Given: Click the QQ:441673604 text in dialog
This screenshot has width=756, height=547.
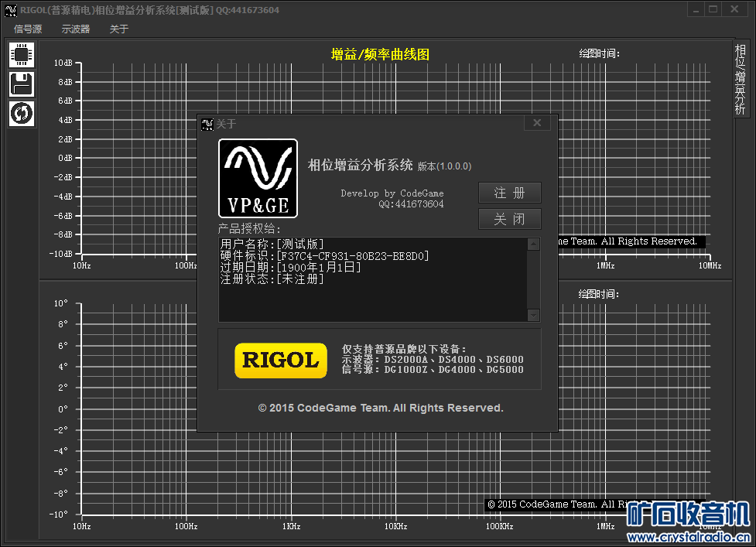Looking at the screenshot, I should click(411, 203).
